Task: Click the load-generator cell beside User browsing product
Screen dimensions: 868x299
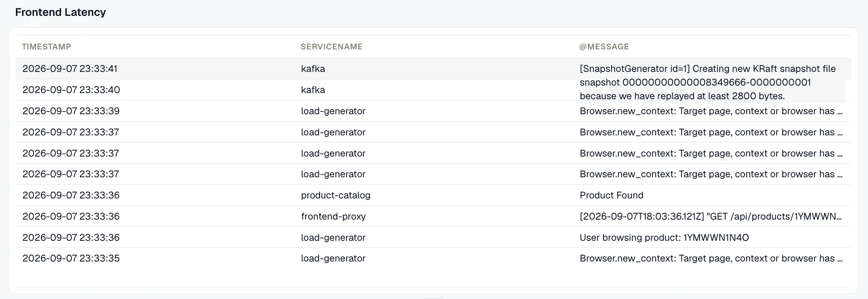Action: click(333, 238)
